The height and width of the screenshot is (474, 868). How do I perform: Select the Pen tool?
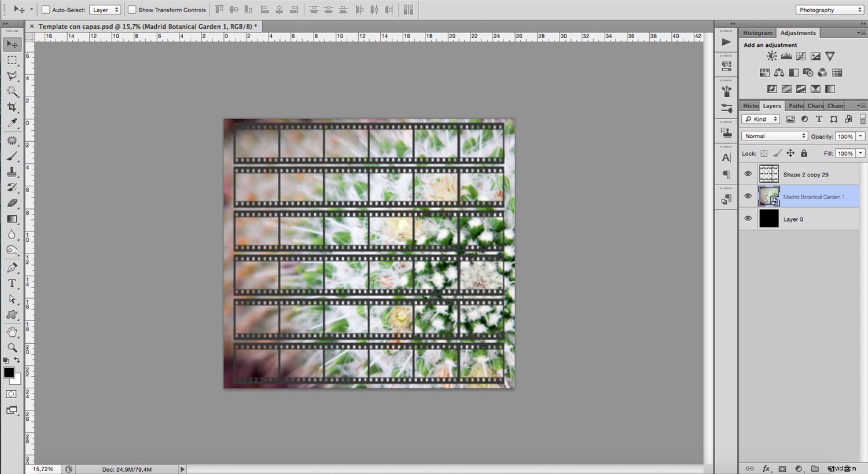pos(12,267)
